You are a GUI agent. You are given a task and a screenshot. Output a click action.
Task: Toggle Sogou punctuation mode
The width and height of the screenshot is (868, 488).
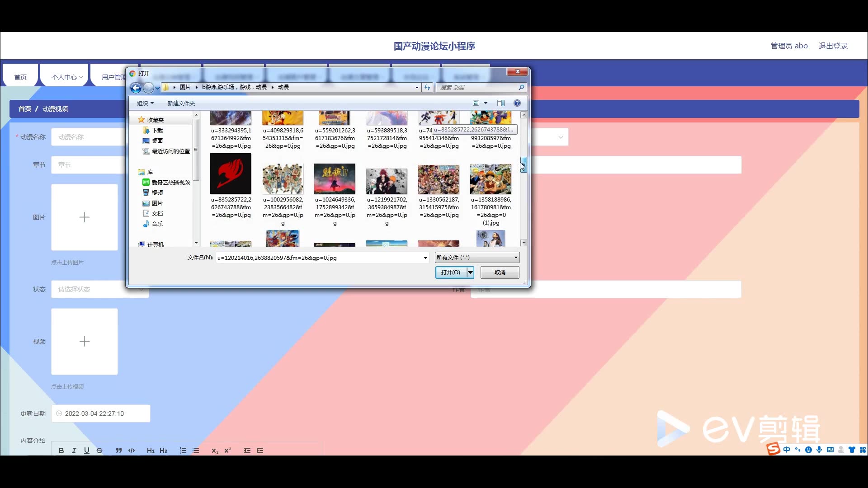(797, 450)
